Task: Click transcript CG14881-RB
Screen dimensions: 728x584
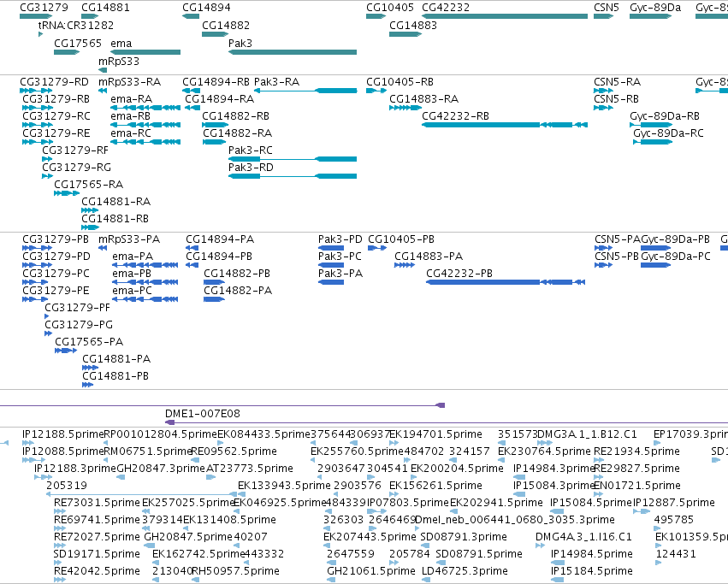Action: (x=91, y=228)
